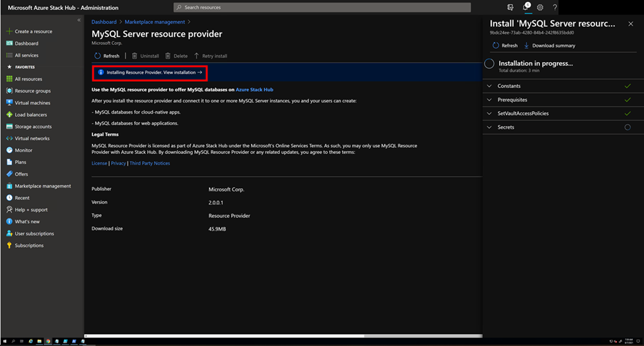Open Chrome from the taskbar

48,341
